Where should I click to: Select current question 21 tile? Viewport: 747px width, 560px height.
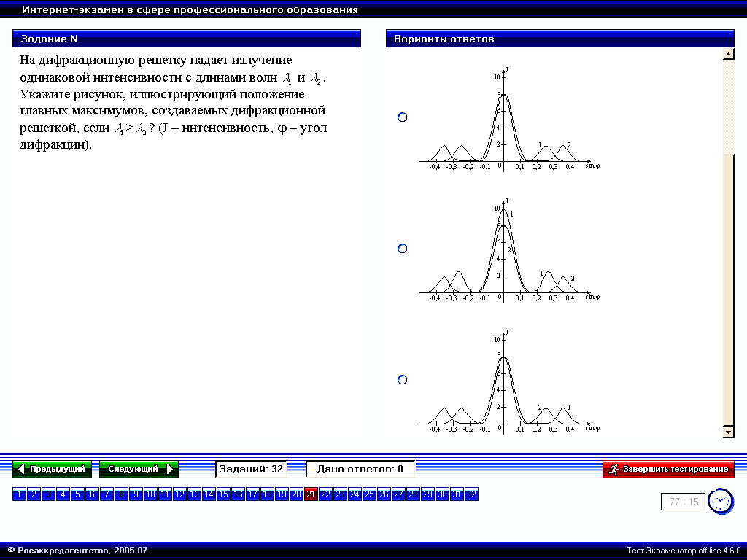click(x=311, y=494)
